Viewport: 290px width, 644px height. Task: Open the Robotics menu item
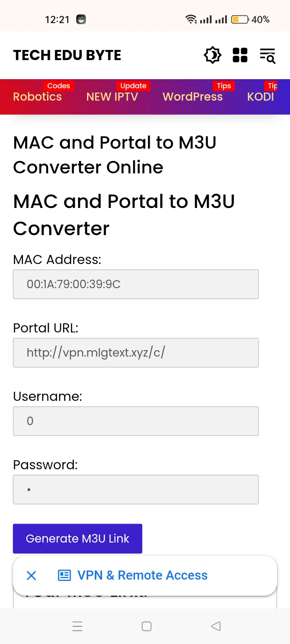pos(38,97)
